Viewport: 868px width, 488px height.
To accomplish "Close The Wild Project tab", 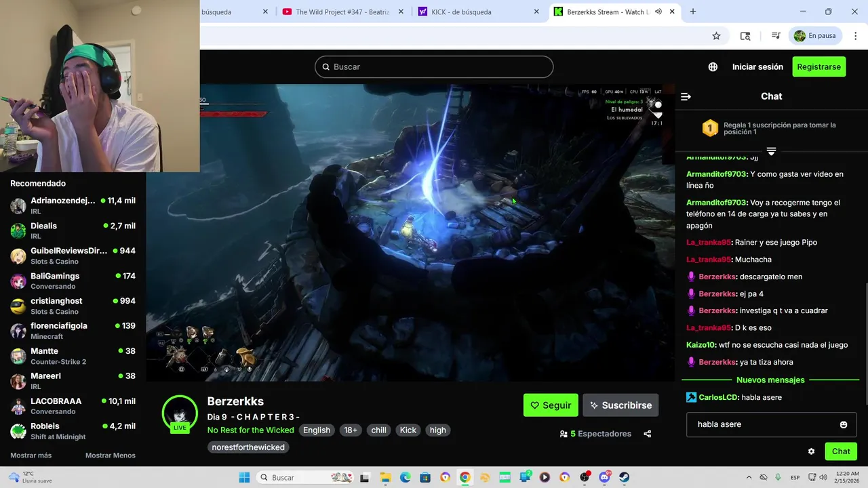I will click(x=401, y=12).
